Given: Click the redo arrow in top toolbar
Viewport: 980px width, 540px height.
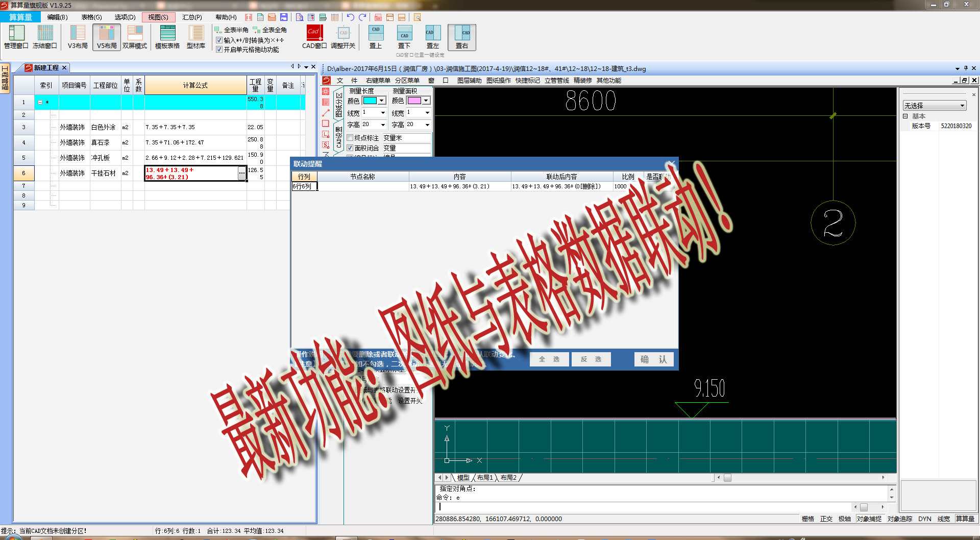Looking at the screenshot, I should [x=362, y=17].
